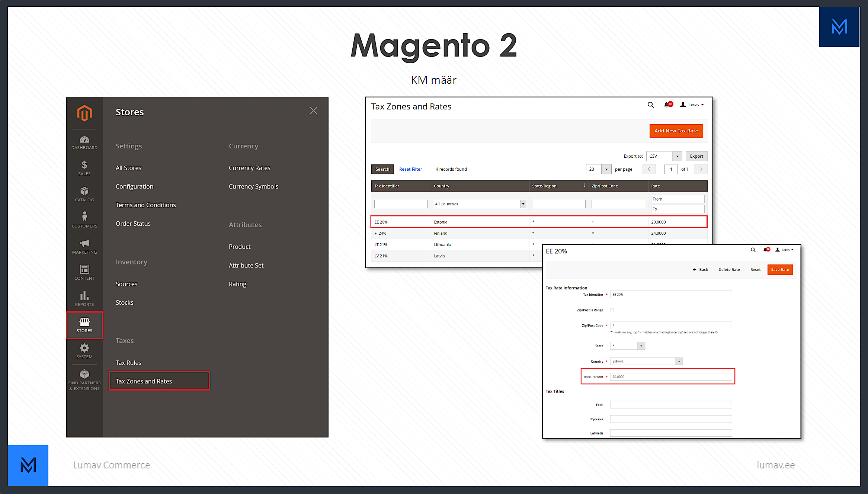868x494 pixels.
Task: Open Tax Rules menu item
Action: (x=128, y=363)
